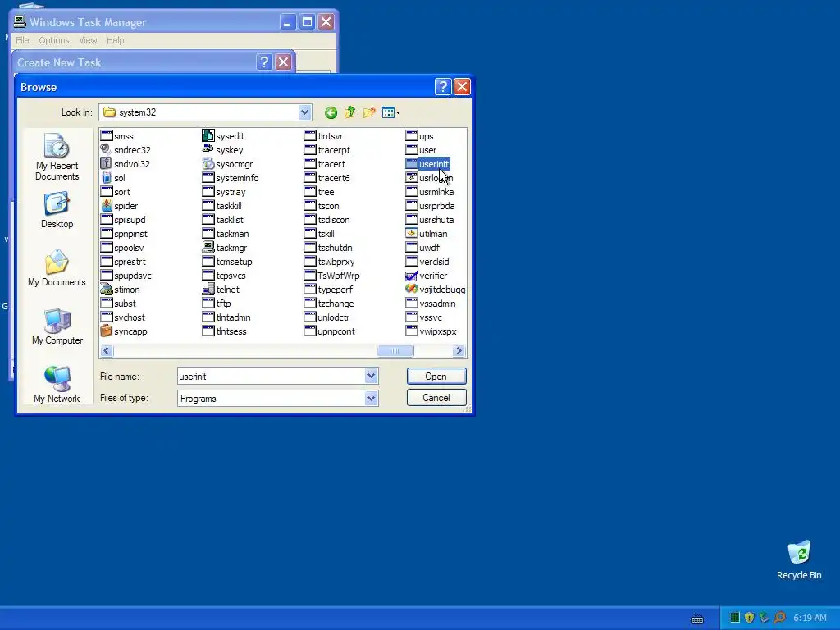Select the tftp file
The width and height of the screenshot is (840, 630).
pos(217,304)
